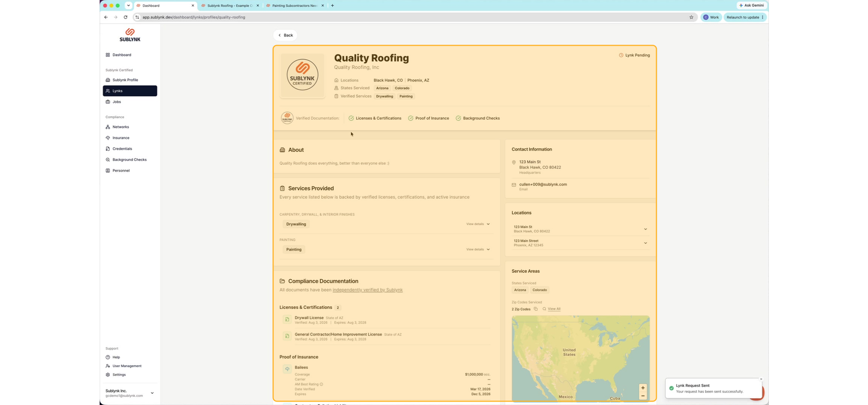Click the small badge beside Verified Documentation

287,118
